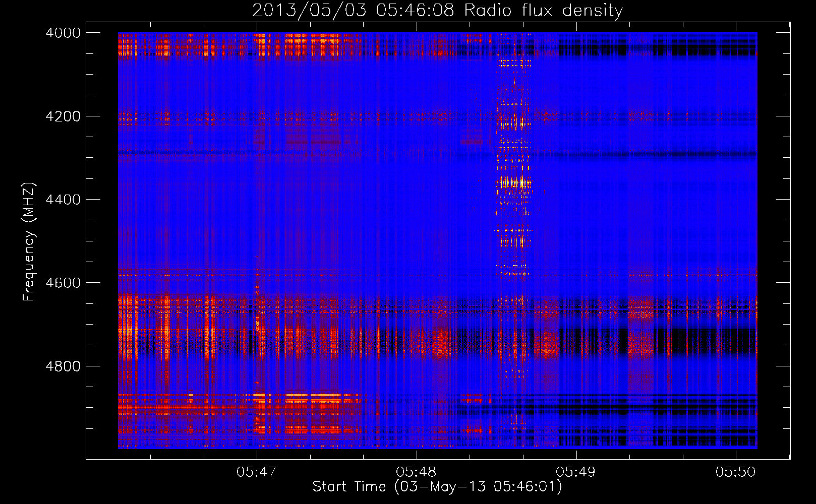816x504 pixels.
Task: Select the 4600 frequency axis label
Action: 63,283
